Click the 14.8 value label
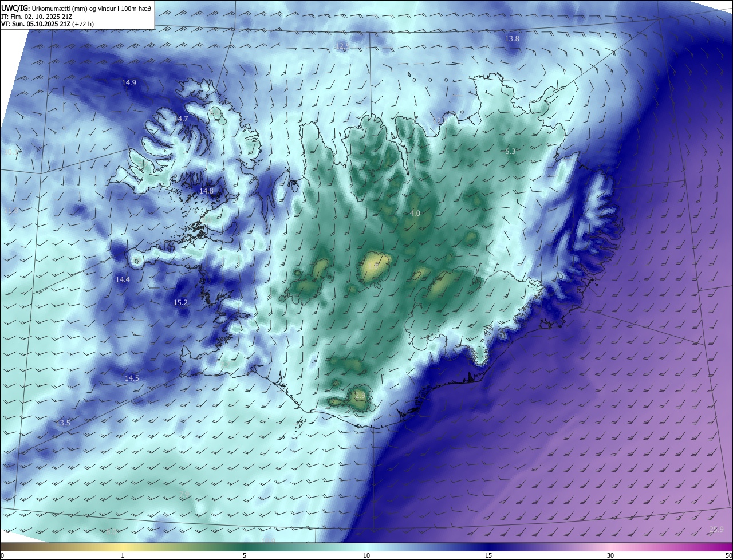Image resolution: width=733 pixels, height=560 pixels. 206,190
